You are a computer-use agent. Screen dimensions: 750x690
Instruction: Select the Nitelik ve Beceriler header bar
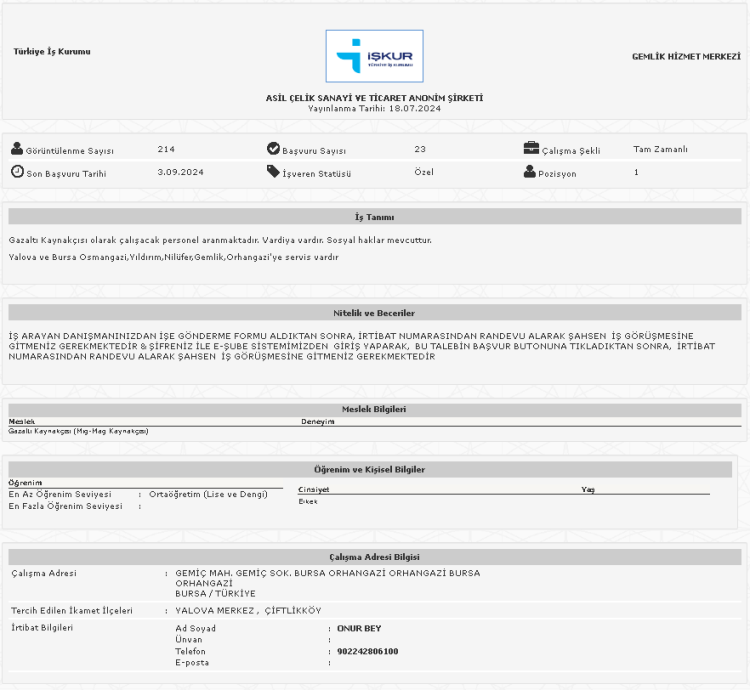(x=374, y=313)
